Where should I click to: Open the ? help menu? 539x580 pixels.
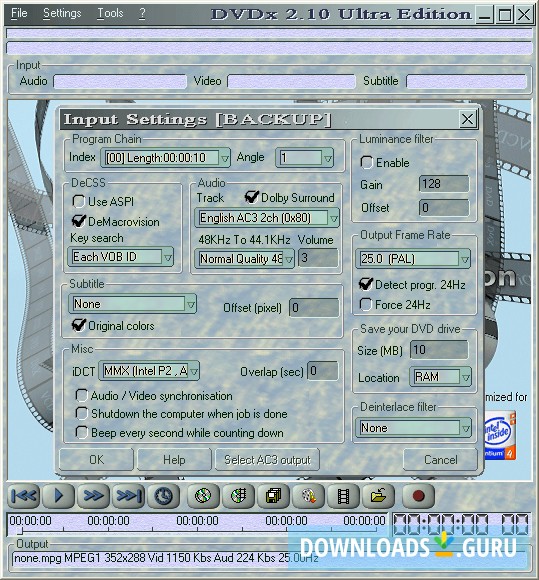(142, 14)
